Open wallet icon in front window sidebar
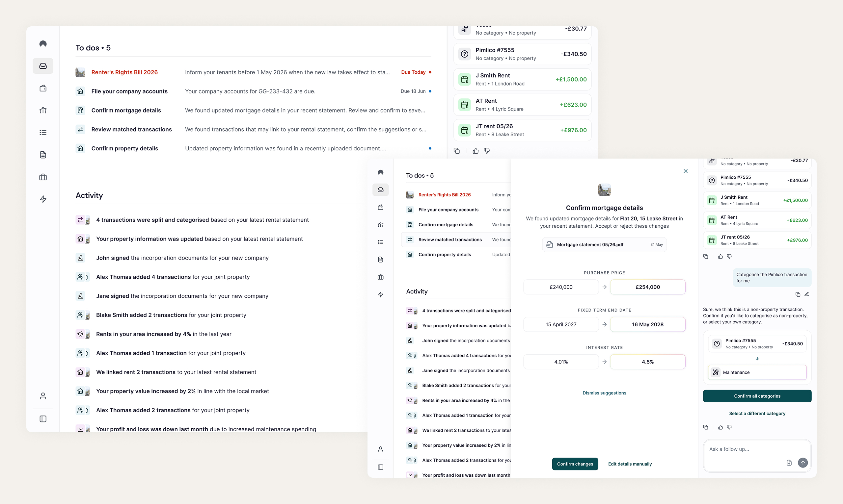 (380, 207)
